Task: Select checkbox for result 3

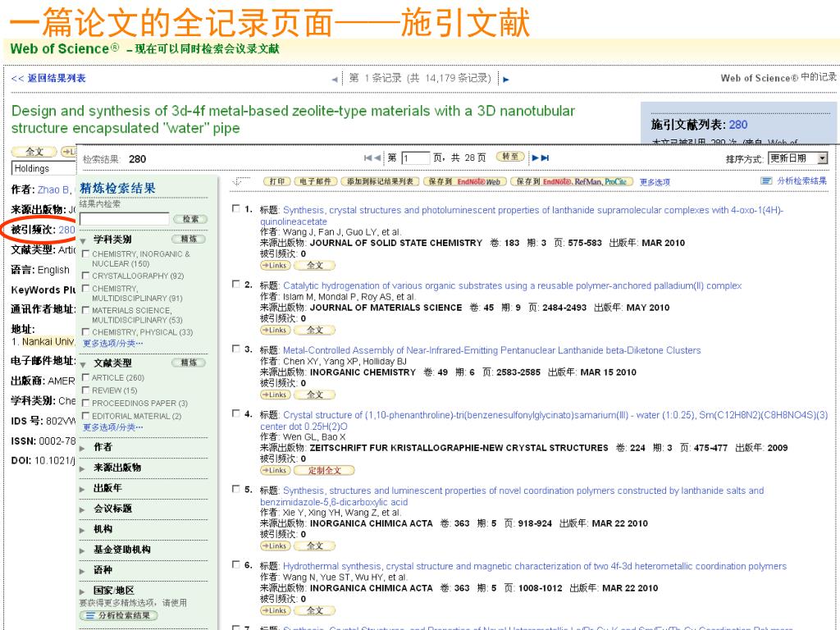Action: tap(235, 349)
